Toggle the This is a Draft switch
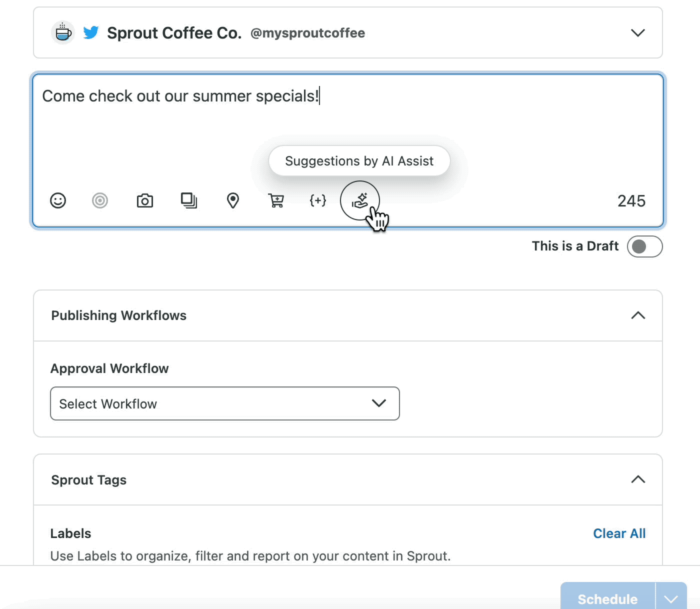 pos(644,246)
